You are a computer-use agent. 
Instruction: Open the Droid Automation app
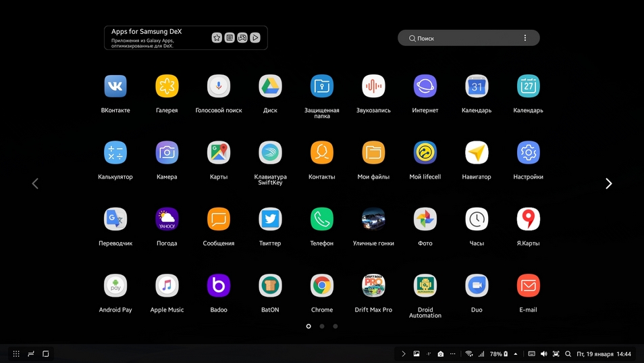click(425, 285)
